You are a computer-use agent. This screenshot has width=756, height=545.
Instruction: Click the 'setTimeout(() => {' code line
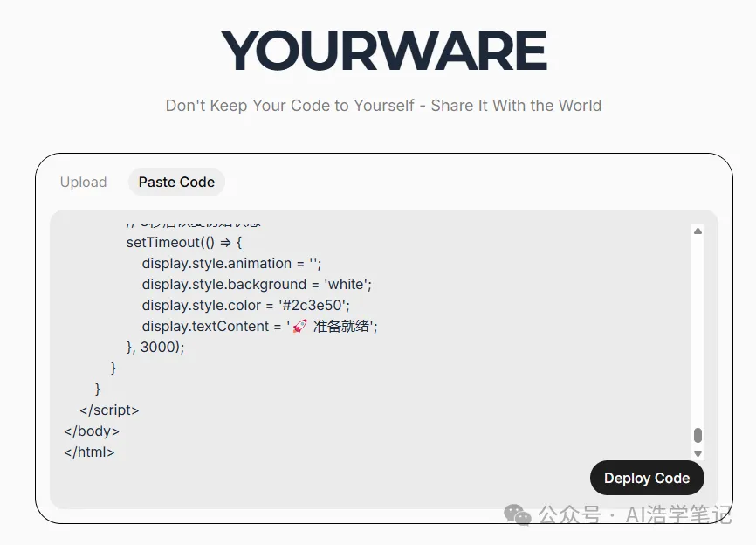point(184,242)
